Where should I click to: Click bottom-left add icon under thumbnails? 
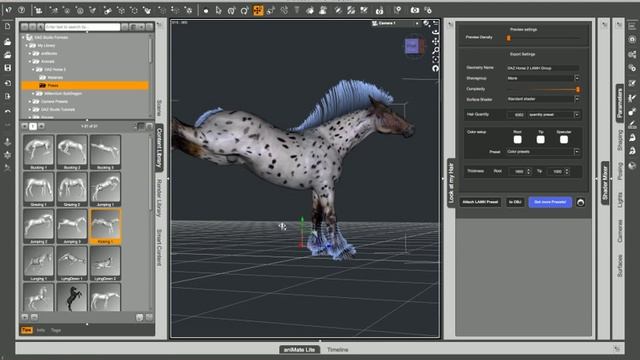(x=24, y=317)
